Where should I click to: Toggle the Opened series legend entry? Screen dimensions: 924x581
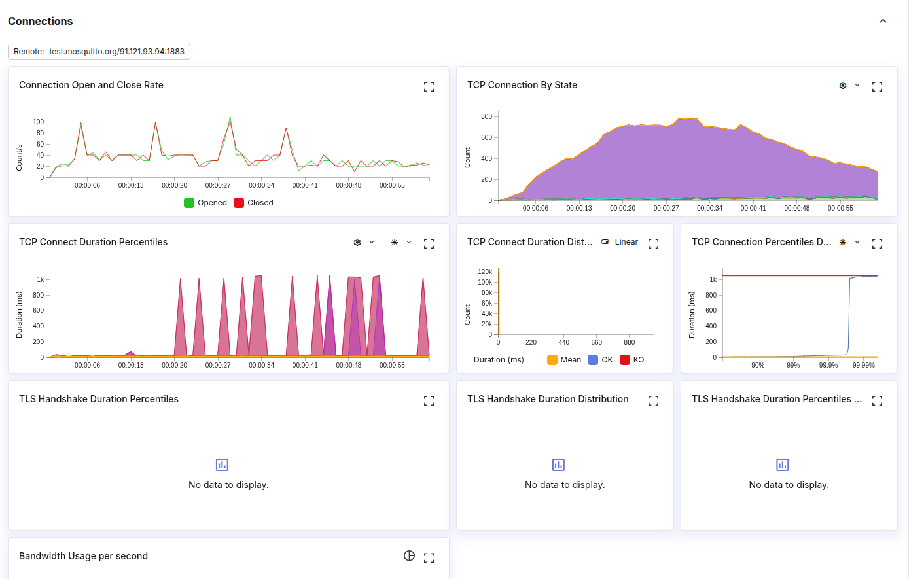tap(205, 203)
